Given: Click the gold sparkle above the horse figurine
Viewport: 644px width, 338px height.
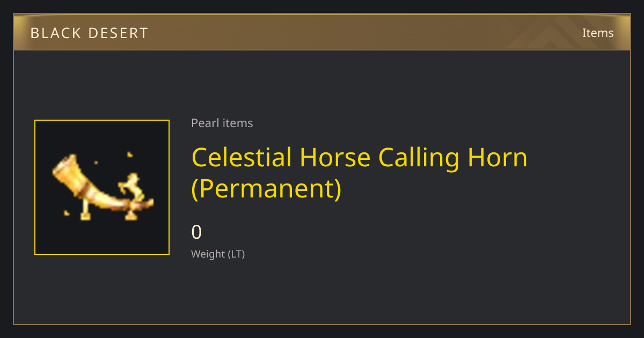Looking at the screenshot, I should pos(129,155).
